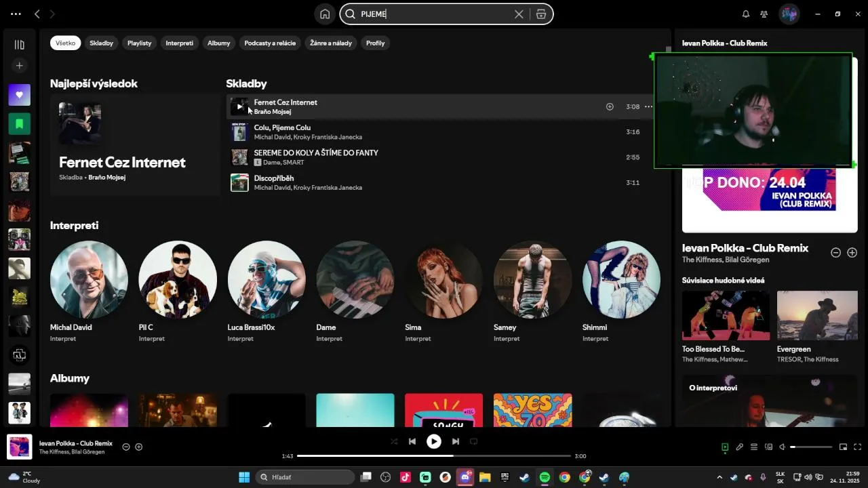Open the Browse icon in search bar
868x488 pixels.
click(541, 14)
